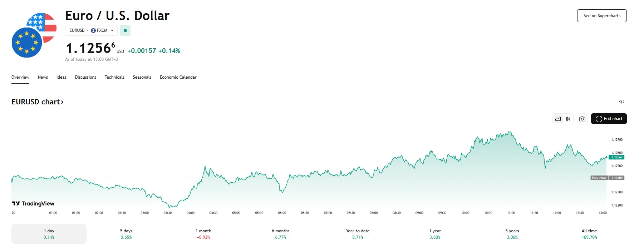Switch to candlestick chart style

coord(568,119)
